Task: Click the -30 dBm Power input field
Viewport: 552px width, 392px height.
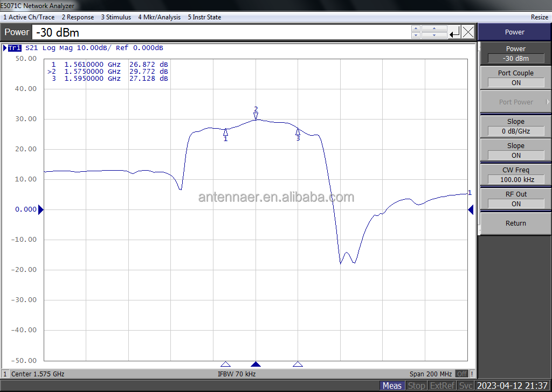Action: tap(221, 32)
